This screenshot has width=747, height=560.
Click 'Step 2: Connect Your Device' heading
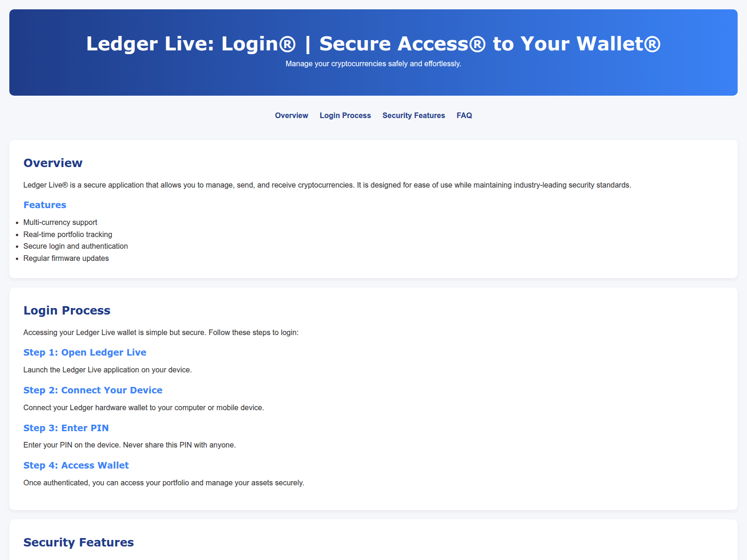pyautogui.click(x=93, y=390)
